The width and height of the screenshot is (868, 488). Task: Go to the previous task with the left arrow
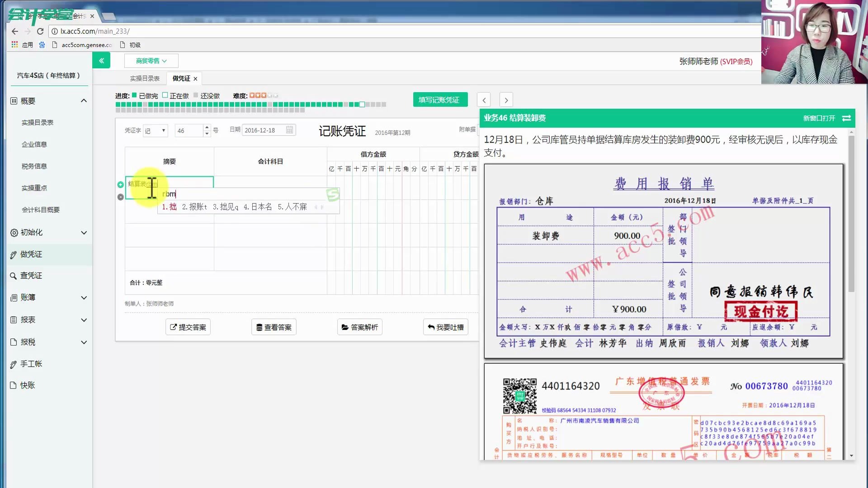pos(484,100)
